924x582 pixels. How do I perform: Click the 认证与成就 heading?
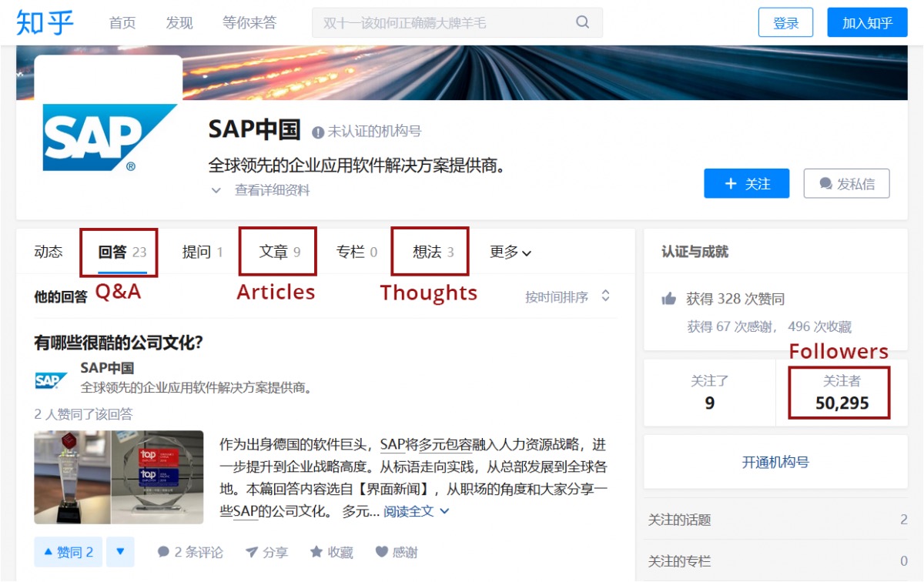pyautogui.click(x=695, y=252)
